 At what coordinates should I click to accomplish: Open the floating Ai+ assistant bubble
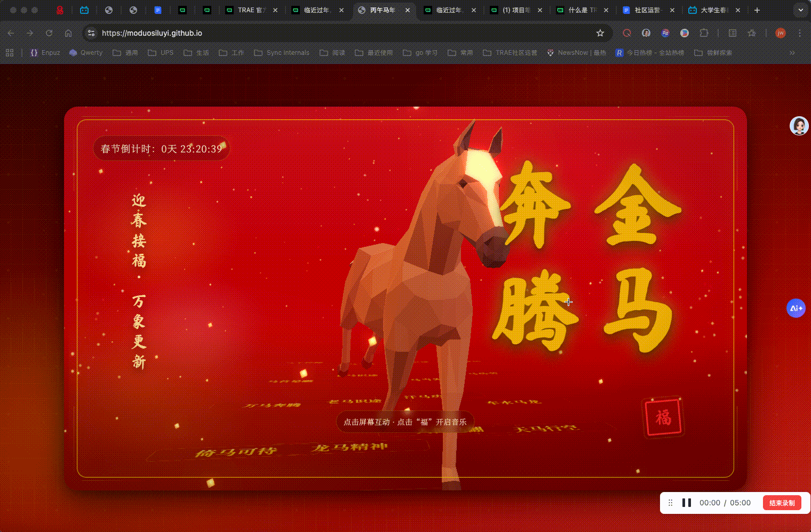[796, 308]
